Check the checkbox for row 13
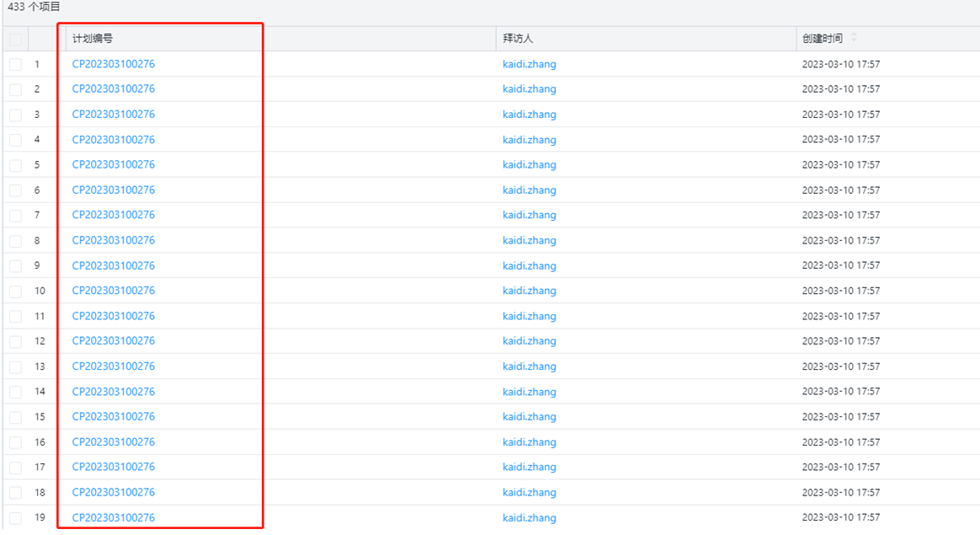The height and width of the screenshot is (535, 980). (16, 366)
